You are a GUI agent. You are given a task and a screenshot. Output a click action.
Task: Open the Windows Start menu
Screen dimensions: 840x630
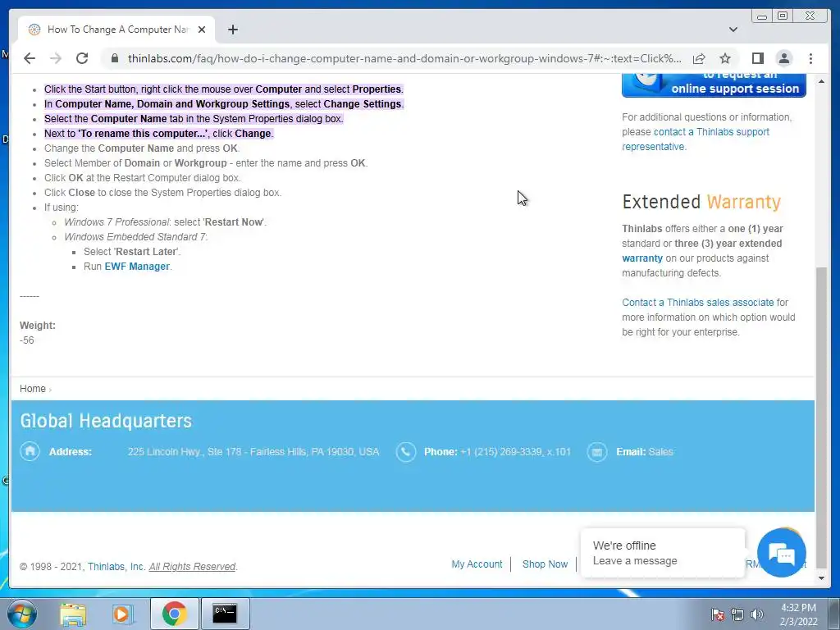(x=22, y=614)
